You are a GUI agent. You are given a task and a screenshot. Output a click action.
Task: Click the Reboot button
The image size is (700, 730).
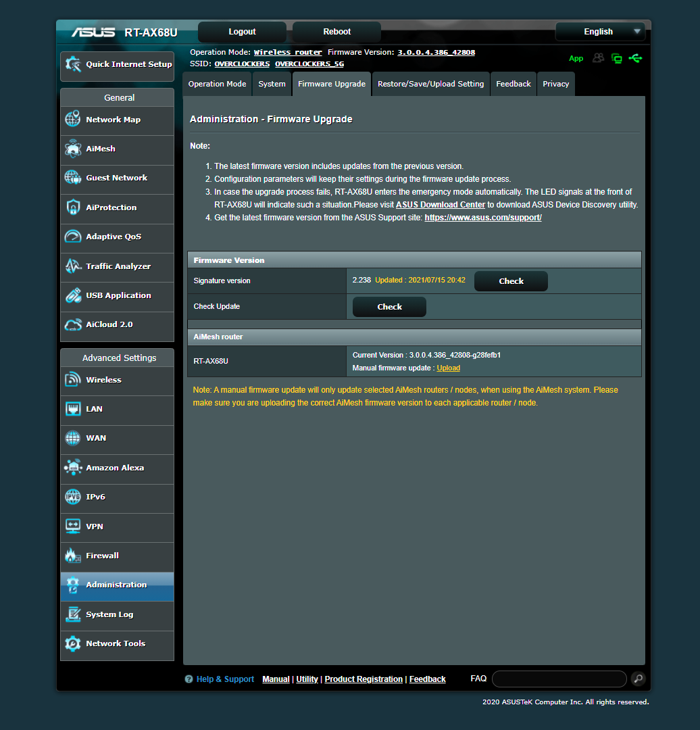pyautogui.click(x=337, y=32)
